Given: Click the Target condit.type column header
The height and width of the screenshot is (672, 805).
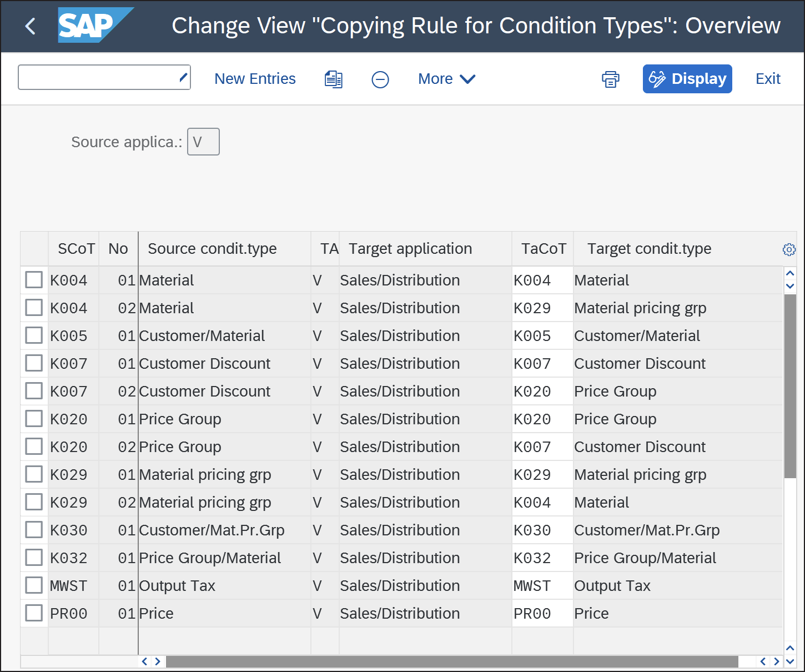Looking at the screenshot, I should click(677, 249).
